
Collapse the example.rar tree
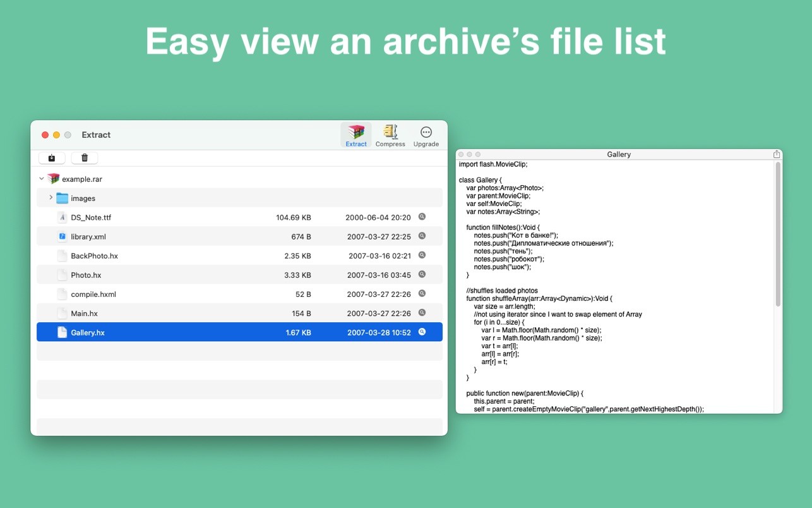(40, 178)
